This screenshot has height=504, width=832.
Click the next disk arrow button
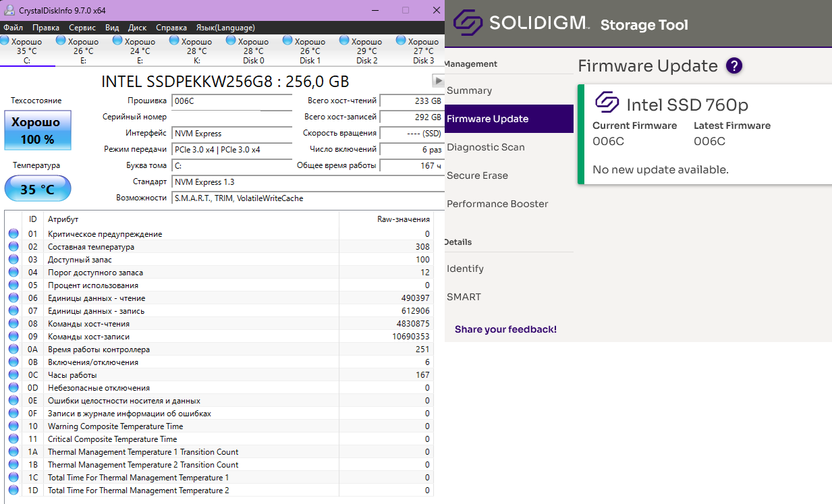(x=437, y=81)
